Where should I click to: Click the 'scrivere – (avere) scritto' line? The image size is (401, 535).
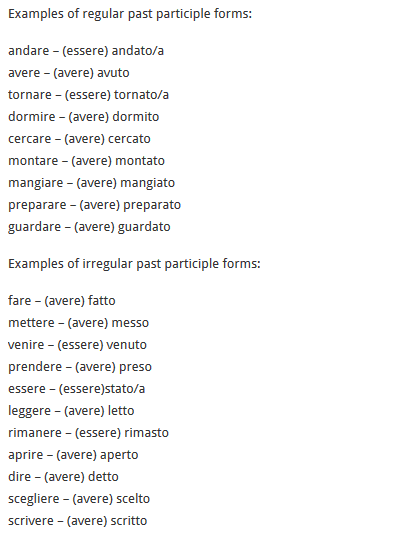click(77, 521)
